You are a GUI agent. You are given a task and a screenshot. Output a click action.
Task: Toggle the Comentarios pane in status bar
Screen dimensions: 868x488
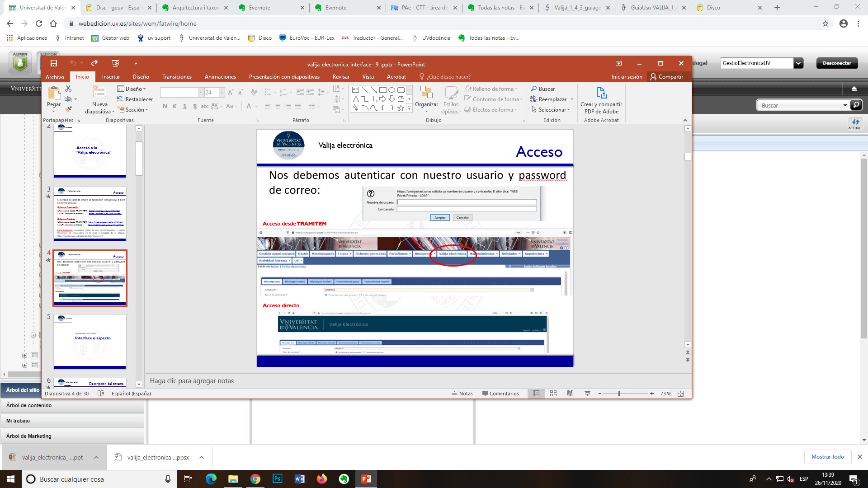pyautogui.click(x=500, y=394)
